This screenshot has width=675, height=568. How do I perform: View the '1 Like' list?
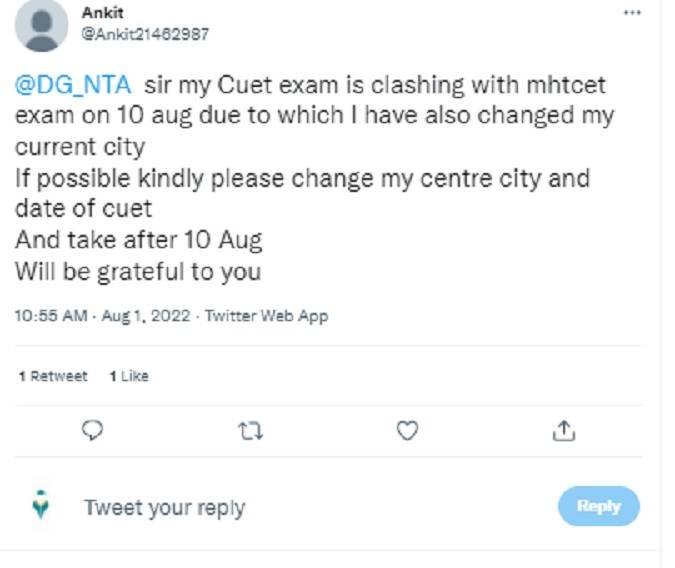coord(128,376)
